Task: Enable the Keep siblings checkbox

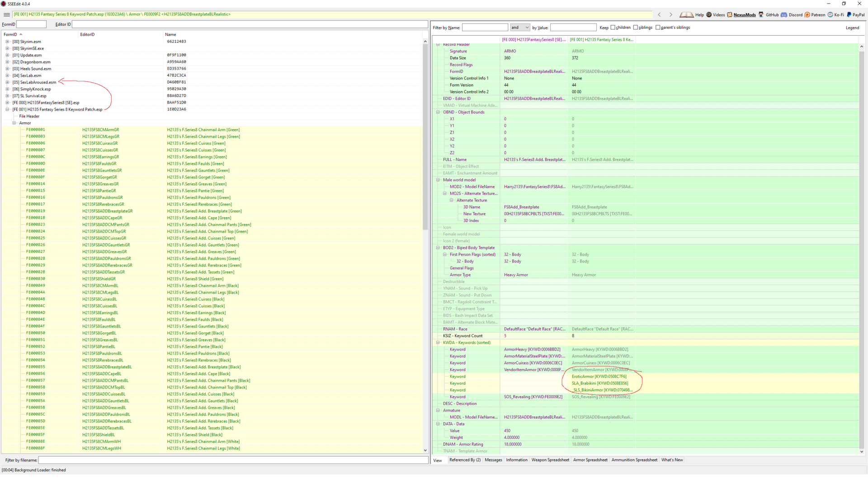Action: tap(636, 28)
